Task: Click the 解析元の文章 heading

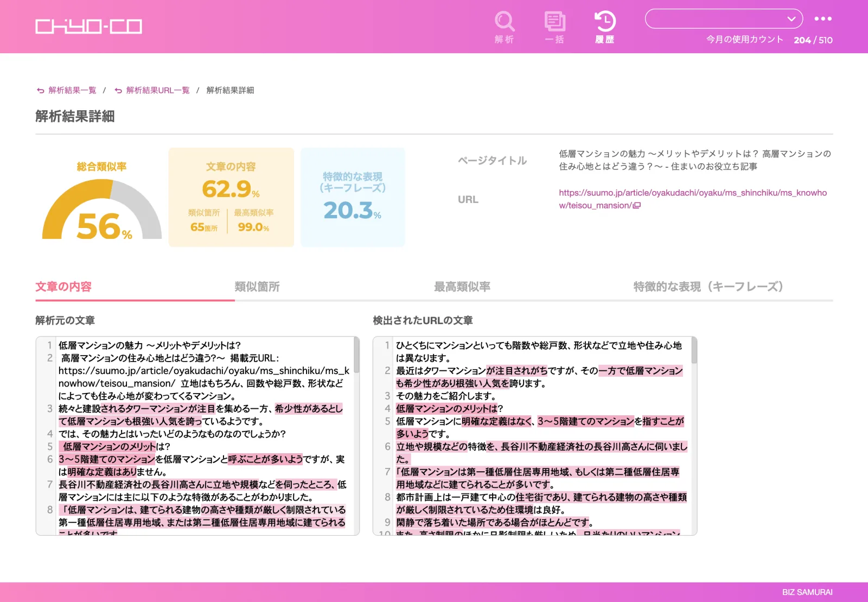Action: pos(65,320)
